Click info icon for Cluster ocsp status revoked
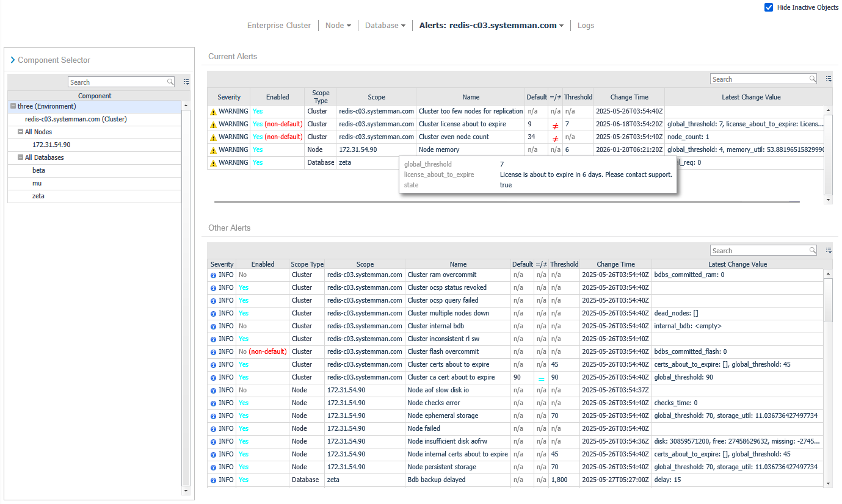842x504 pixels. tap(213, 288)
